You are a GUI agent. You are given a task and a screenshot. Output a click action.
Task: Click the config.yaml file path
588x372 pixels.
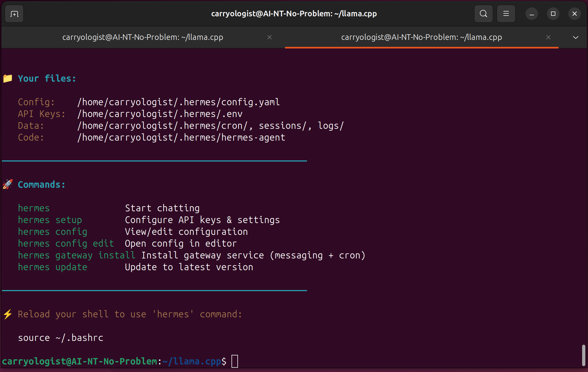click(x=178, y=102)
